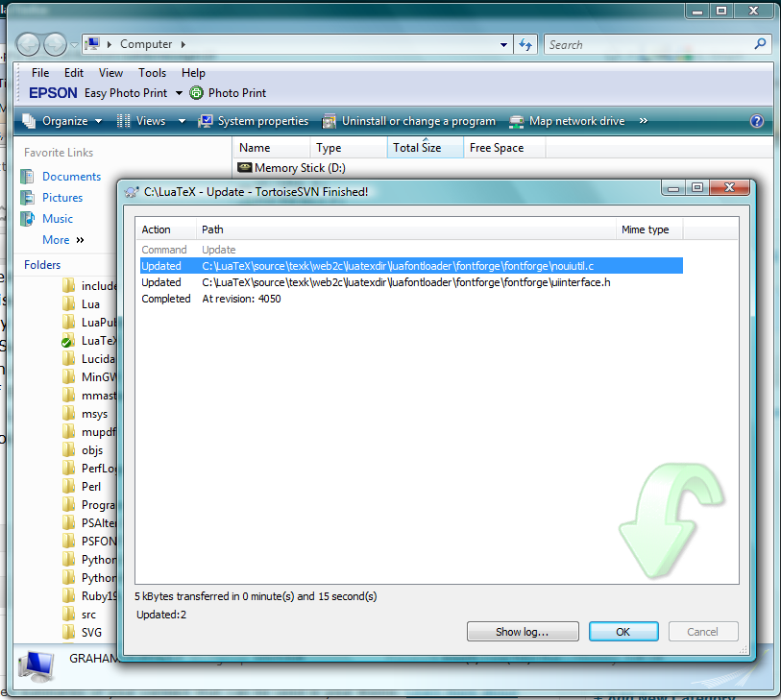Open the Documents favorite link
The width and height of the screenshot is (781, 700).
71,177
